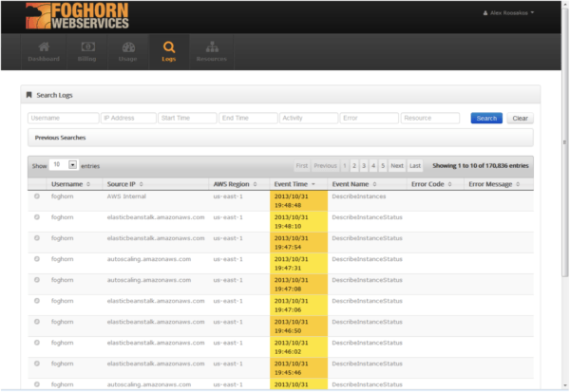Expand row with event time 19:47:08
The width and height of the screenshot is (570, 392).
37,280
